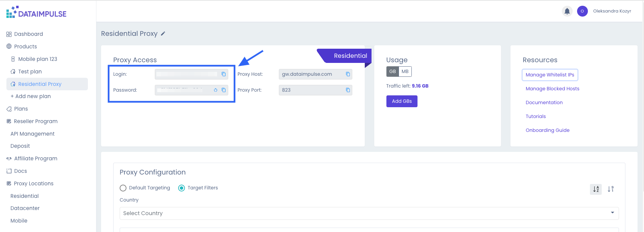Copy the Login value
The width and height of the screenshot is (644, 232).
(223, 74)
